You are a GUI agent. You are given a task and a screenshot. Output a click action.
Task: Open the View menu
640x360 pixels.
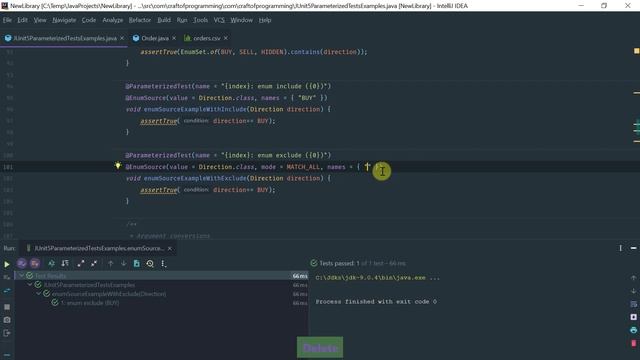point(40,20)
